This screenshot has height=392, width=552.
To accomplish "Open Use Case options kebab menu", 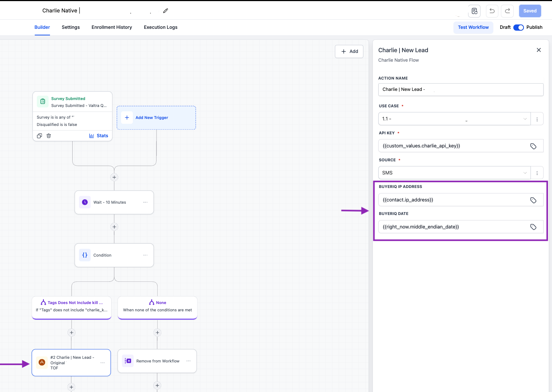I will [537, 119].
